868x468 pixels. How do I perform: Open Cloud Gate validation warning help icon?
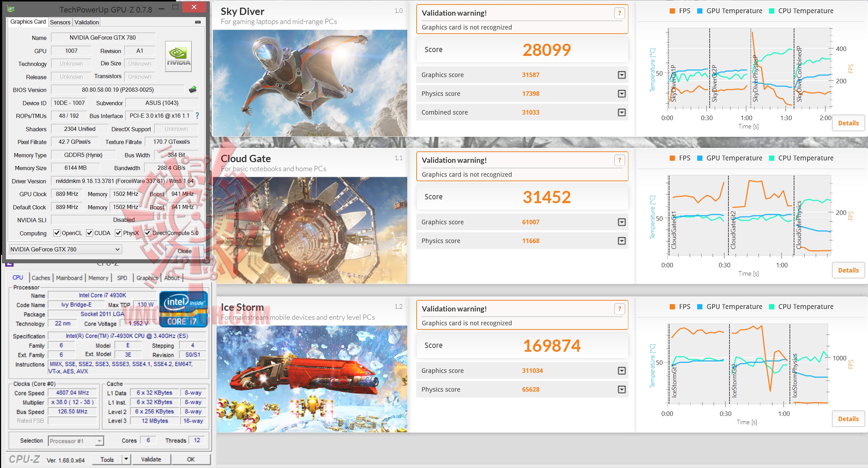(x=619, y=160)
